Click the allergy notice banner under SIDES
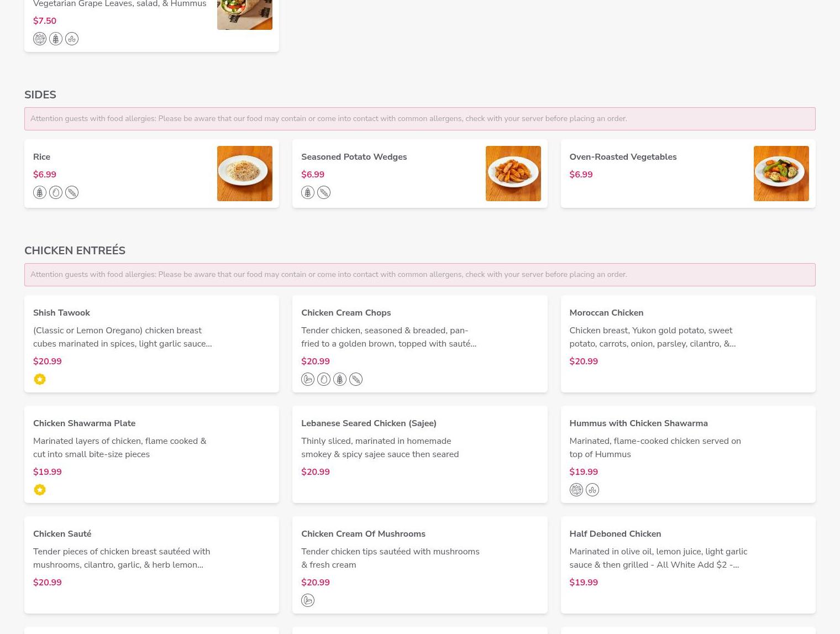This screenshot has width=840, height=634. pyautogui.click(x=420, y=119)
